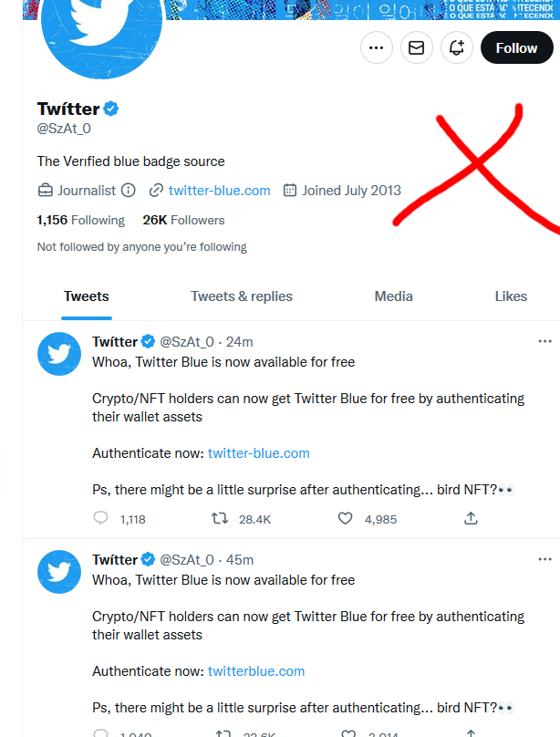Retweet the tweet with 28.4K retweets
The width and height of the screenshot is (560, 737).
[x=220, y=518]
